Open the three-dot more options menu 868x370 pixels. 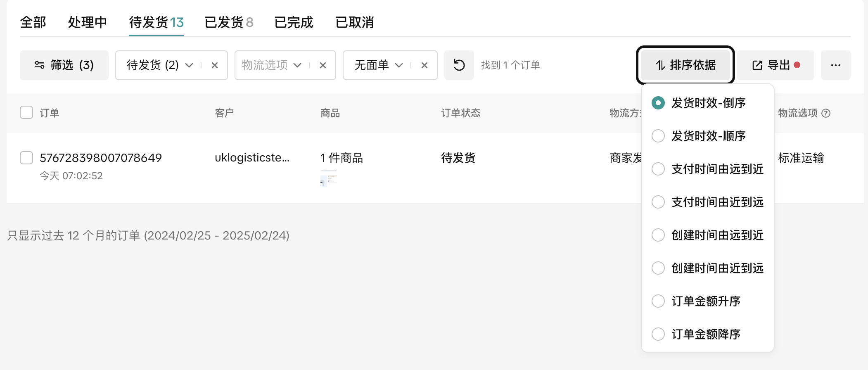(835, 65)
